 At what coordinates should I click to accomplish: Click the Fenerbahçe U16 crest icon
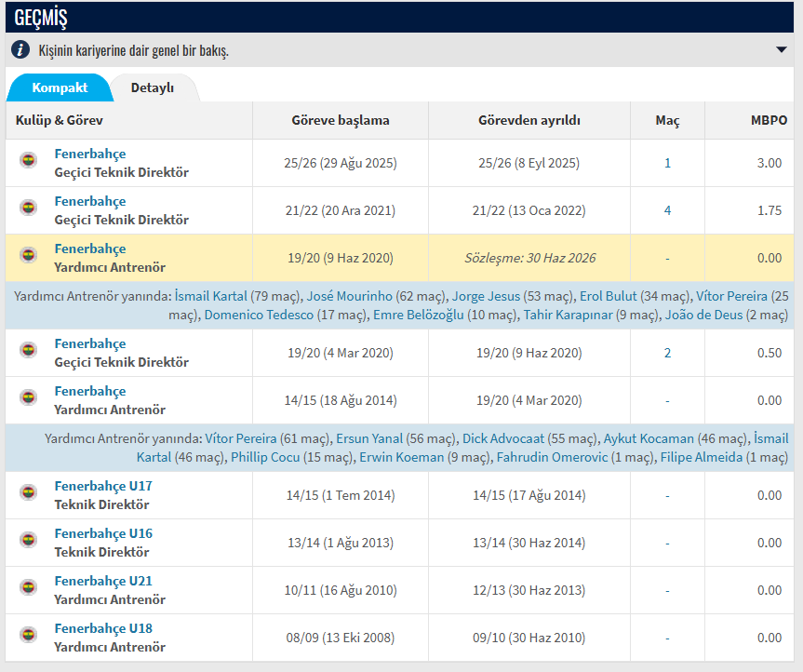29,539
